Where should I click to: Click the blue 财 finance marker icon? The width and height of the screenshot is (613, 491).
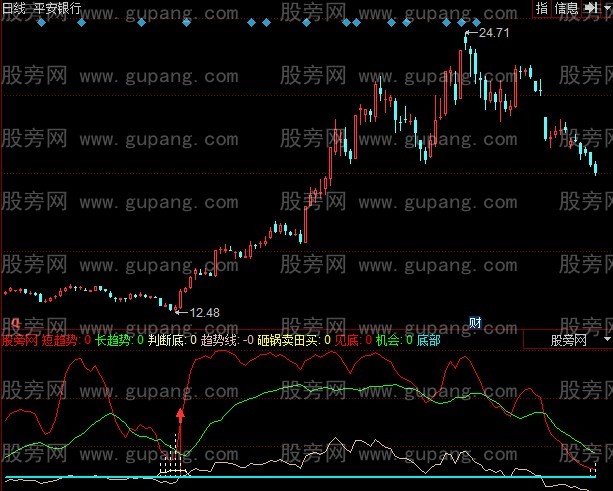coord(476,322)
